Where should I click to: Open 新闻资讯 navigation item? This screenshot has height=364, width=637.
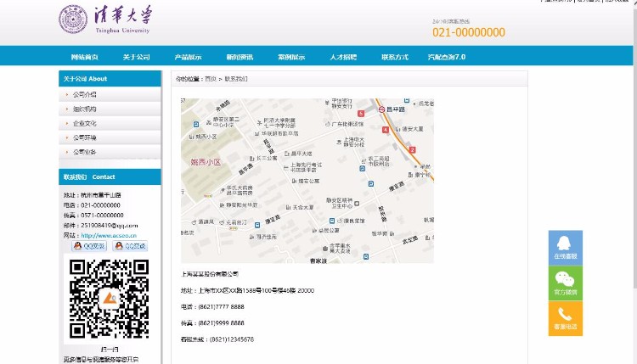[x=240, y=57]
